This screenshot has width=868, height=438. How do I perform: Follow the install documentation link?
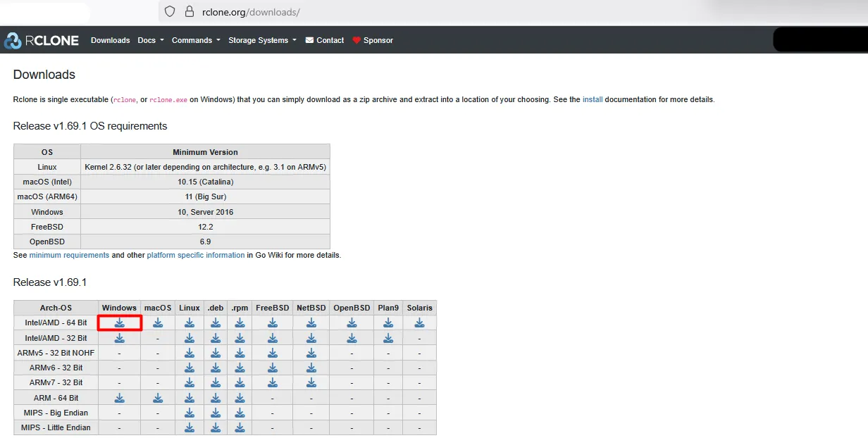coord(593,99)
